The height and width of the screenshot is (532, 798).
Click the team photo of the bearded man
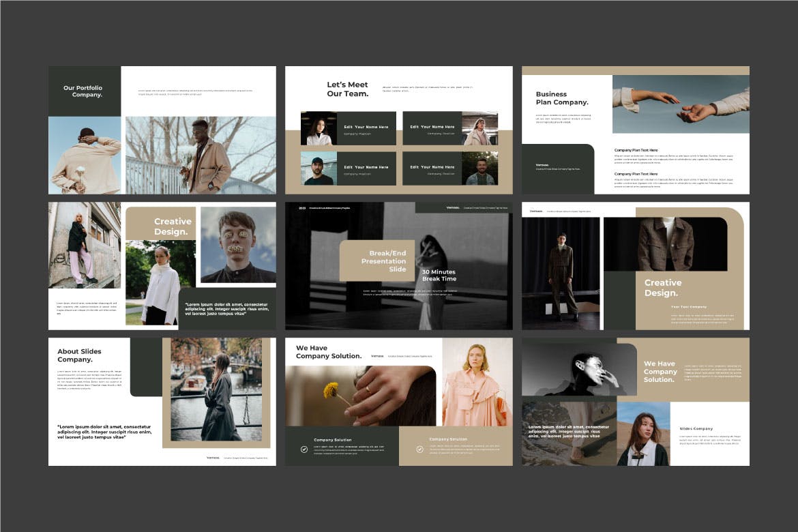[x=480, y=168]
